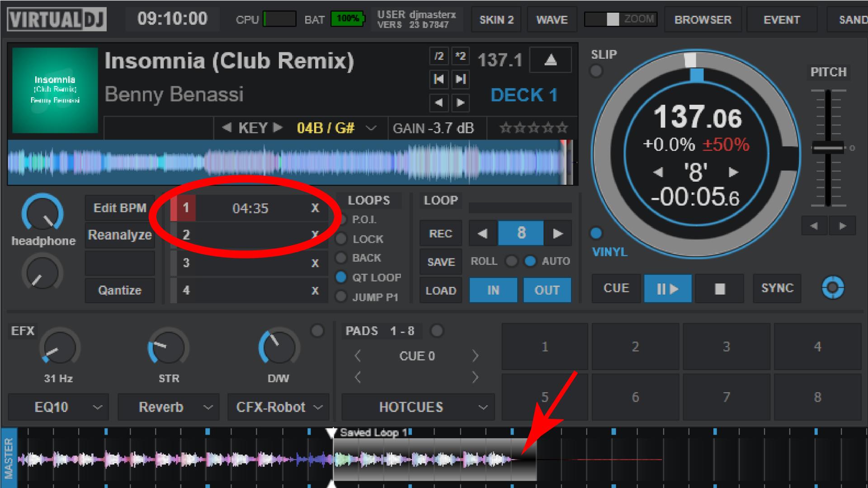Toggle play/pause button on Deck 1
868x488 pixels.
click(668, 288)
